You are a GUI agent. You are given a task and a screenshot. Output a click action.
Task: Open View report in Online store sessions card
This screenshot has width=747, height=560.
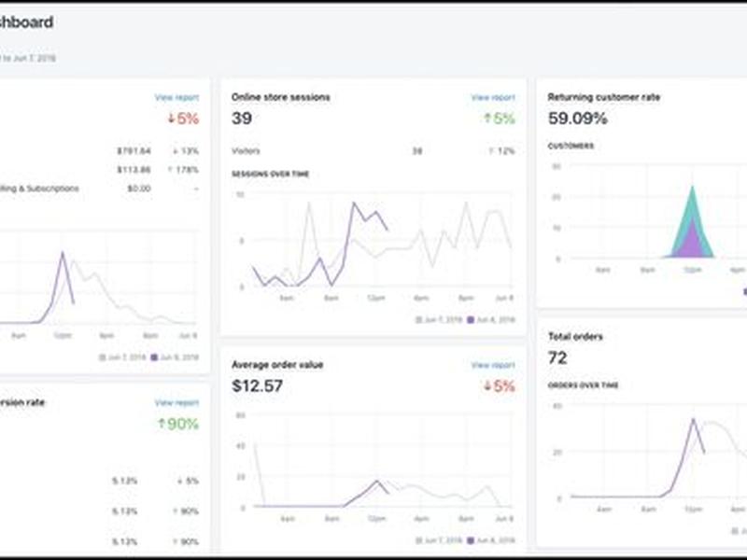pos(493,97)
